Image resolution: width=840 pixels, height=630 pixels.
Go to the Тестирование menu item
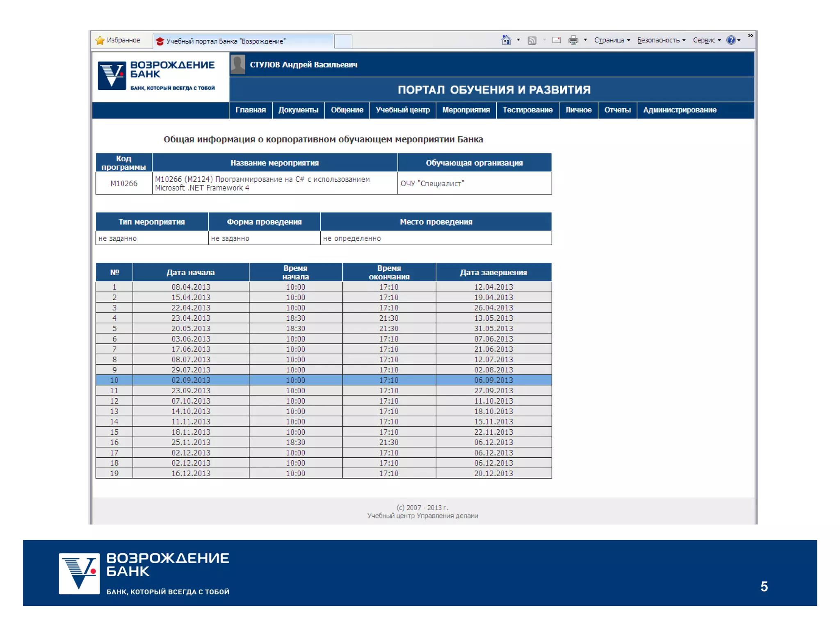coord(527,110)
